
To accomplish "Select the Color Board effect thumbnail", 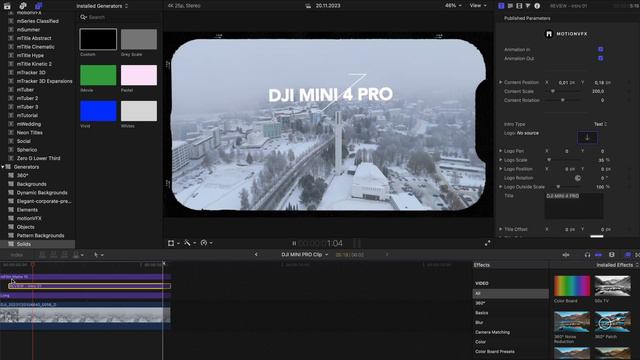I will [x=572, y=286].
